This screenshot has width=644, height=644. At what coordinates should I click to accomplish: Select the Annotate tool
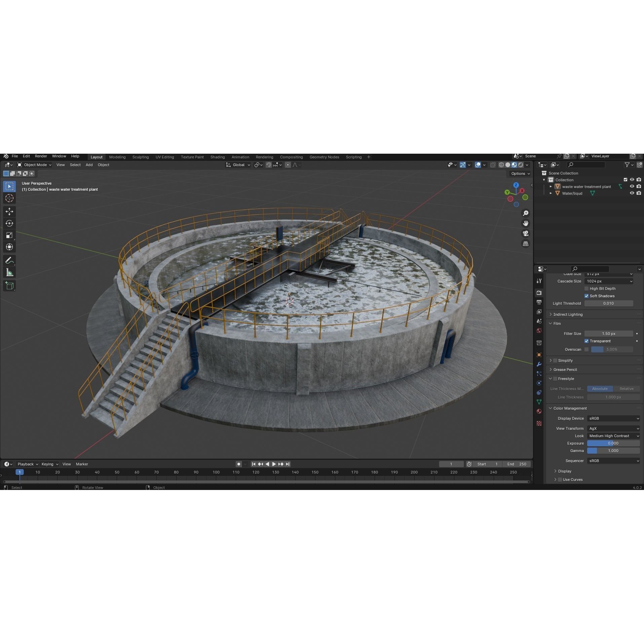click(9, 260)
